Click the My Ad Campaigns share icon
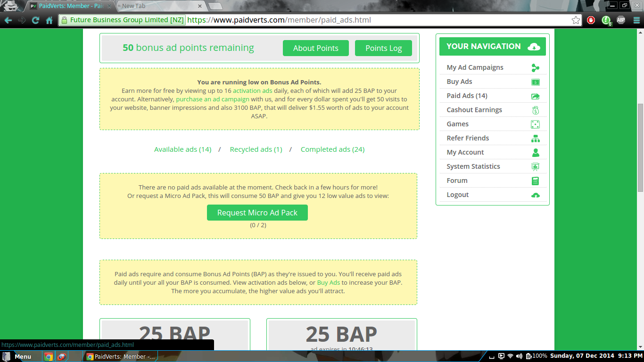644x362 pixels. (535, 68)
